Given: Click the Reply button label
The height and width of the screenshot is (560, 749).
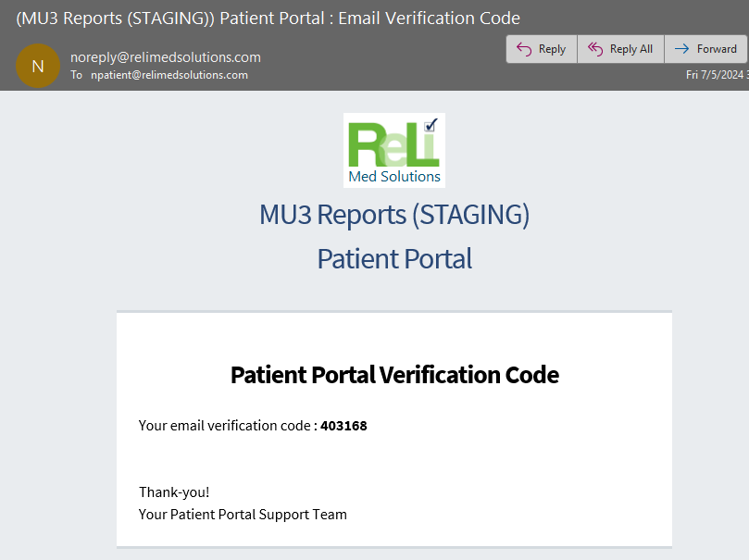Looking at the screenshot, I should tap(552, 49).
